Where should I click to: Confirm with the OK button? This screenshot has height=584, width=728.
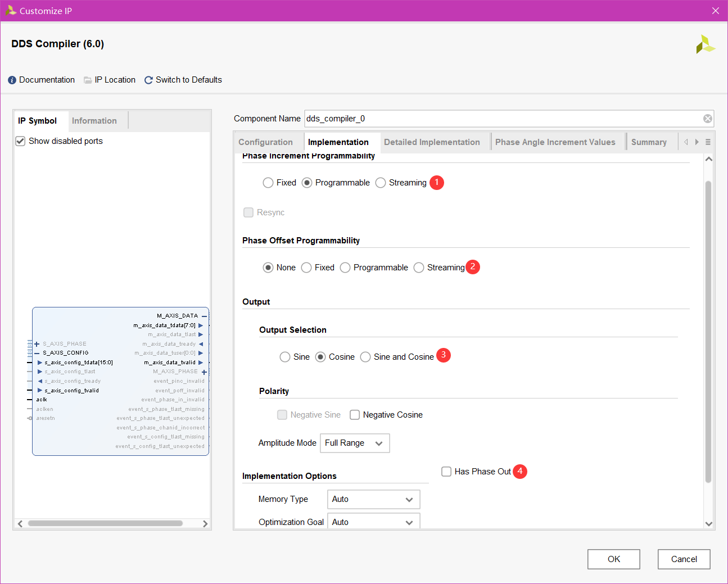tap(614, 559)
